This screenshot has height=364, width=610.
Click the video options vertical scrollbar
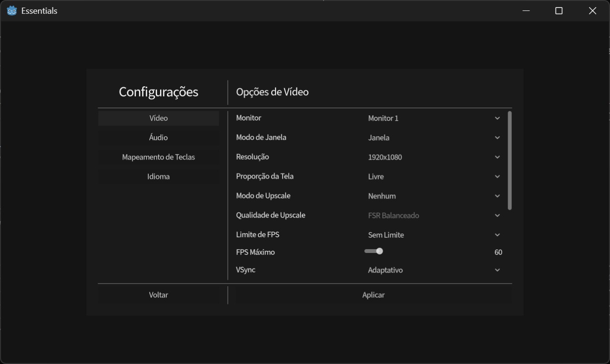pyautogui.click(x=510, y=161)
